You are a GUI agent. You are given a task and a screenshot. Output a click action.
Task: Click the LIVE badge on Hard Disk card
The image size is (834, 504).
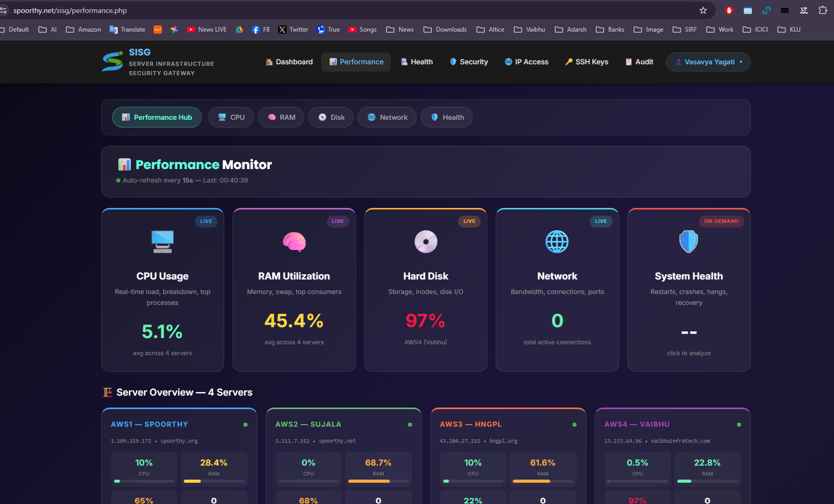coord(469,221)
